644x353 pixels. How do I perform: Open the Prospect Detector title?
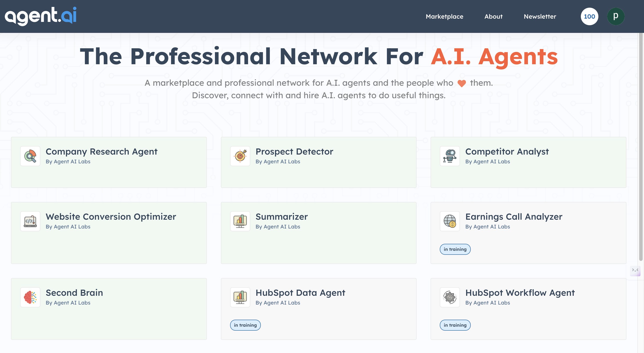coord(294,151)
